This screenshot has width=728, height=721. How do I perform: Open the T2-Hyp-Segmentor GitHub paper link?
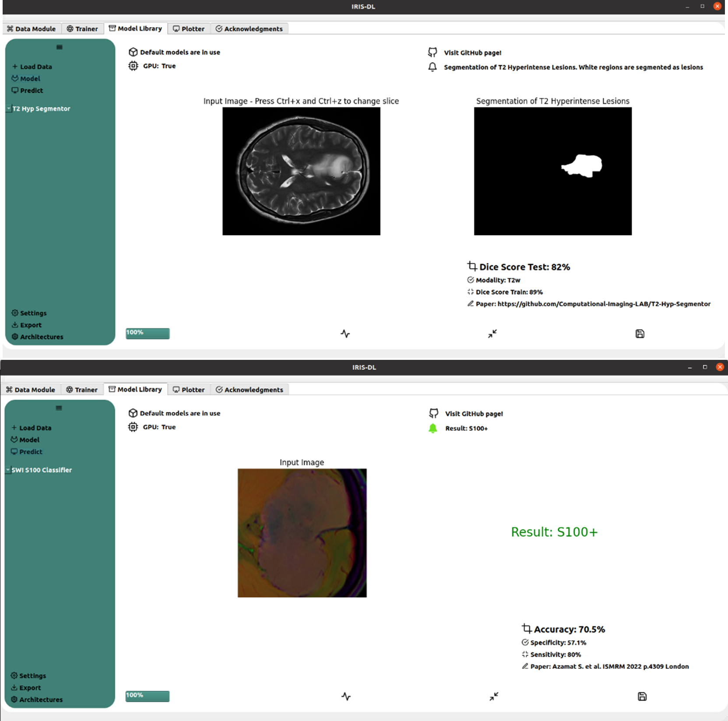click(604, 304)
